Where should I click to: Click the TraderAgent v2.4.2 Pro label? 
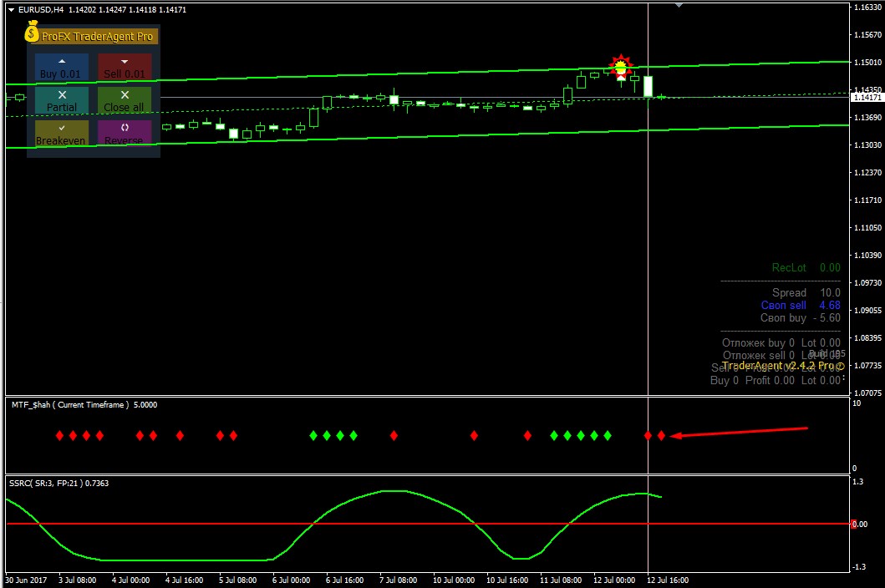coord(783,366)
